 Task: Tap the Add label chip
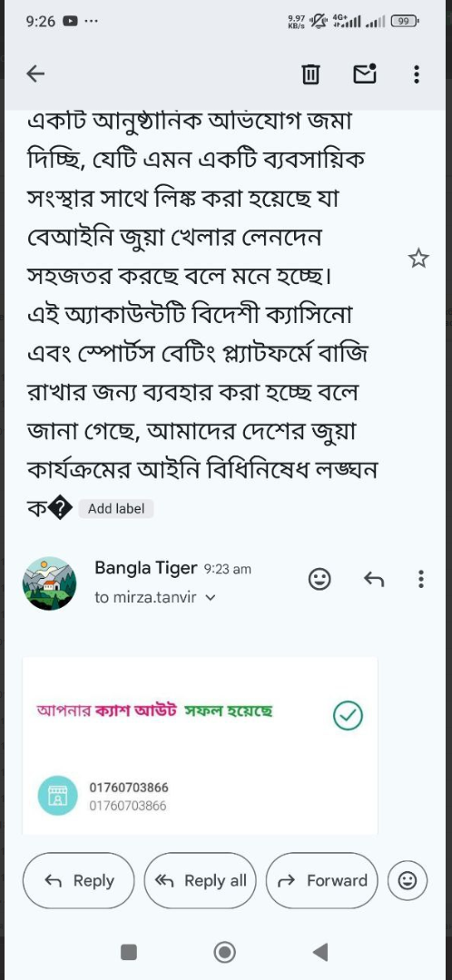click(115, 509)
